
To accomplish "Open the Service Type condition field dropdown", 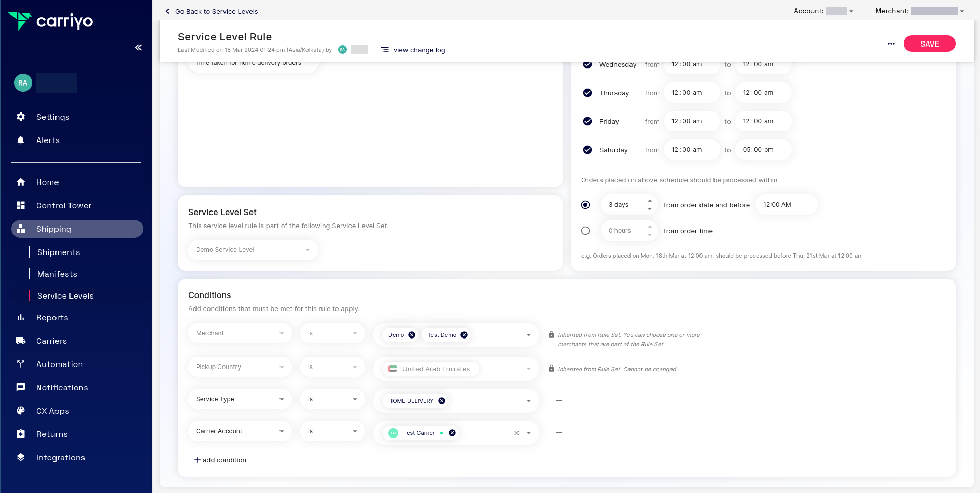I will [x=240, y=399].
